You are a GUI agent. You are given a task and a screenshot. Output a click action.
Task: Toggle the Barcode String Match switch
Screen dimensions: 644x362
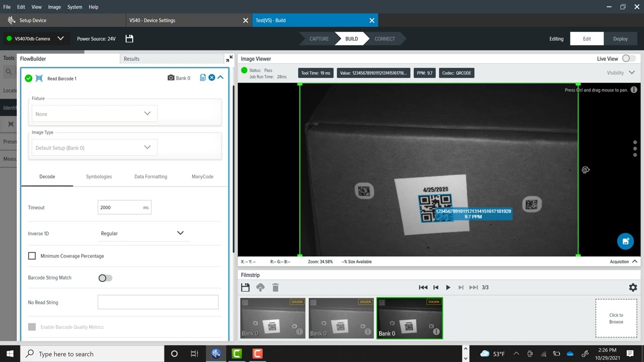105,278
